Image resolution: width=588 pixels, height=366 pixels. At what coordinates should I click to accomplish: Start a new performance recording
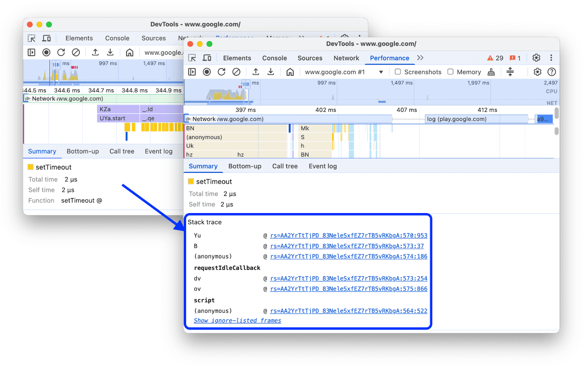tap(207, 72)
